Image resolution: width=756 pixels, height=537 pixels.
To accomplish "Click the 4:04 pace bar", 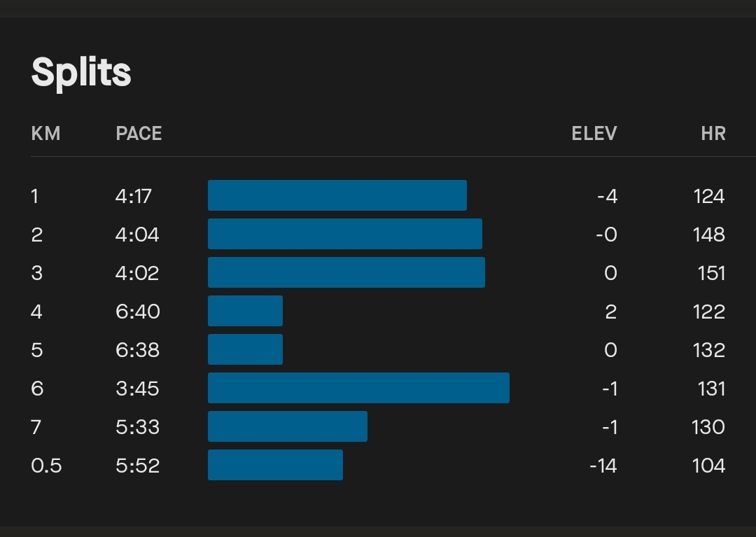I will click(344, 234).
